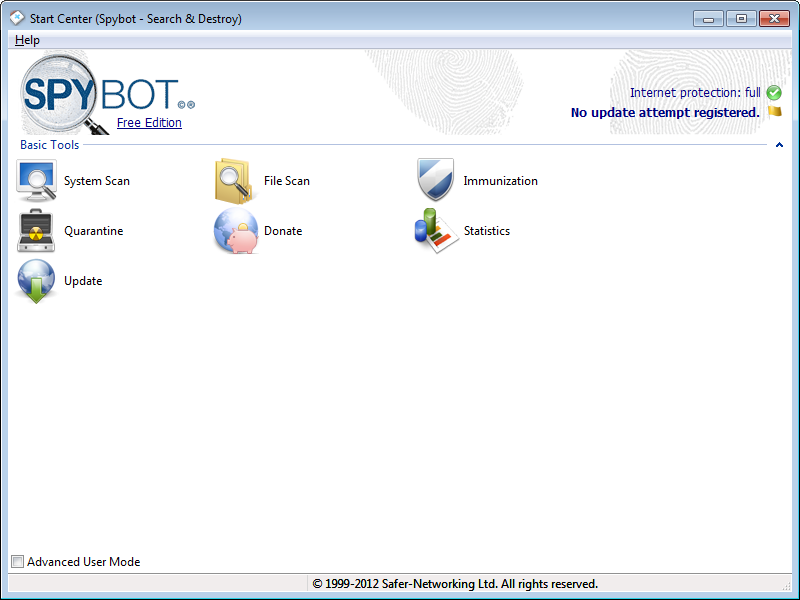Collapse the Basic Tools section arrow
The height and width of the screenshot is (600, 800).
point(779,145)
